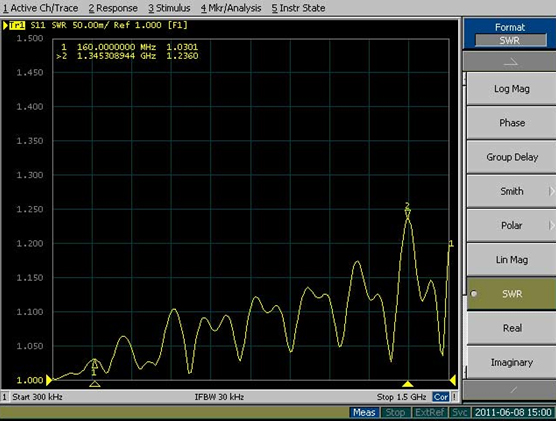Select the hollow marker 1 triangle below the plot
556x421 pixels.
pyautogui.click(x=94, y=384)
